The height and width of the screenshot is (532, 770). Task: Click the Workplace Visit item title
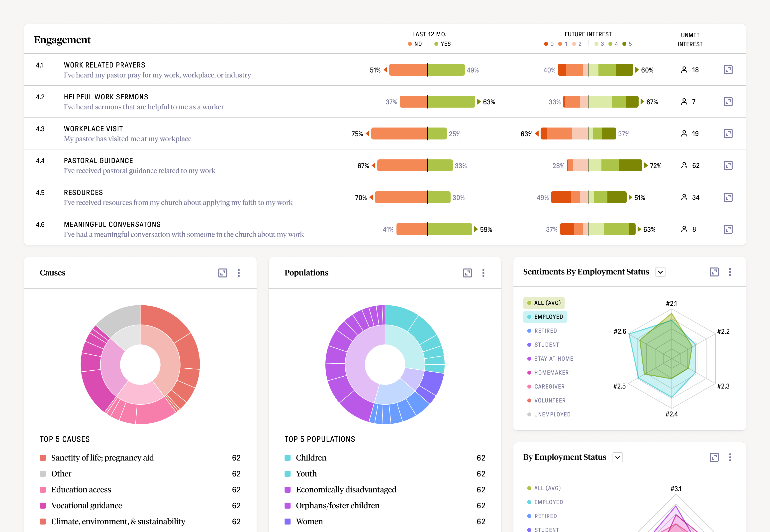click(94, 129)
